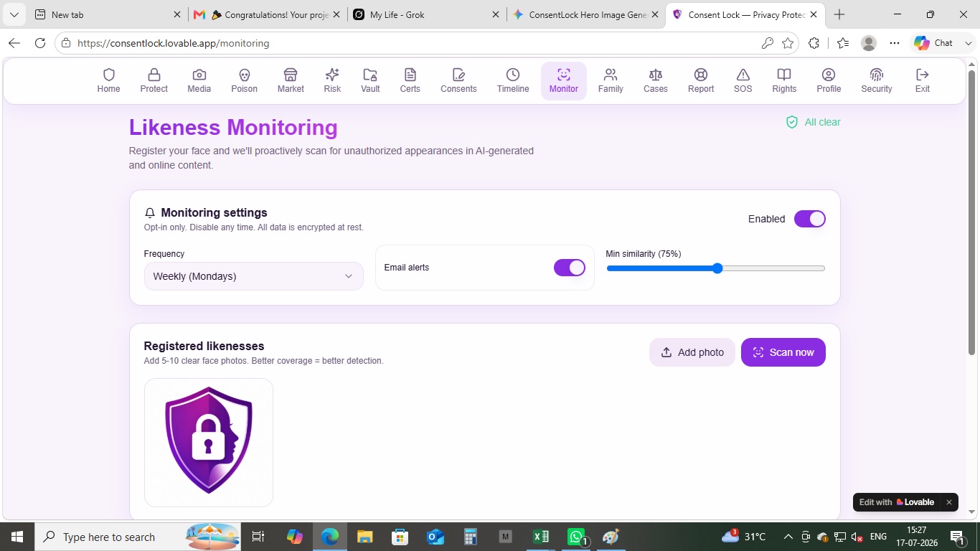Image resolution: width=980 pixels, height=551 pixels.
Task: Toggle the Email alerts switch
Action: [570, 268]
